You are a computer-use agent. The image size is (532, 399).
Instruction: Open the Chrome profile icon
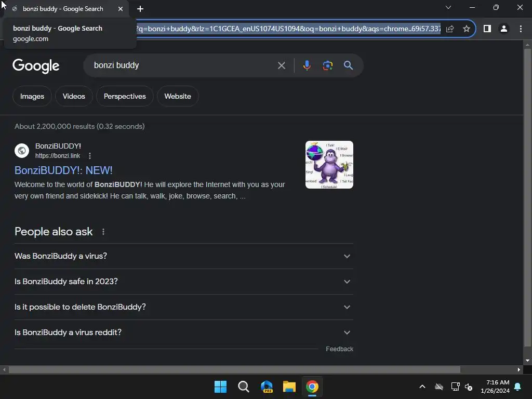(504, 29)
